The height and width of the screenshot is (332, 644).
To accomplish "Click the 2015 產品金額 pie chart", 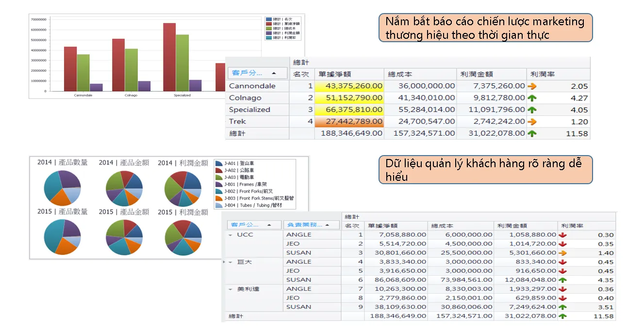I will pyautogui.click(x=124, y=237).
